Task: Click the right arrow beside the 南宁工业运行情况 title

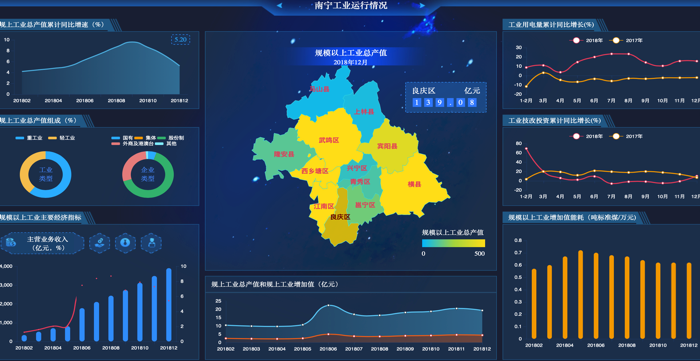Action: pos(422,5)
